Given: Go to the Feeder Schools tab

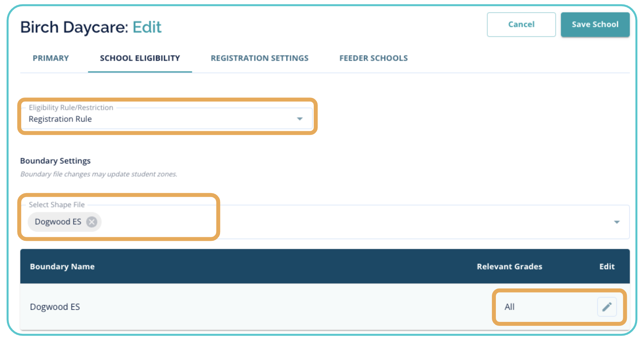Looking at the screenshot, I should click(x=373, y=58).
